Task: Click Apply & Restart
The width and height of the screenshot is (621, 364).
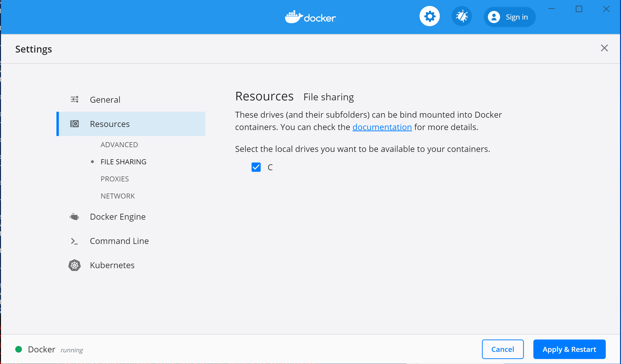Action: pyautogui.click(x=569, y=349)
